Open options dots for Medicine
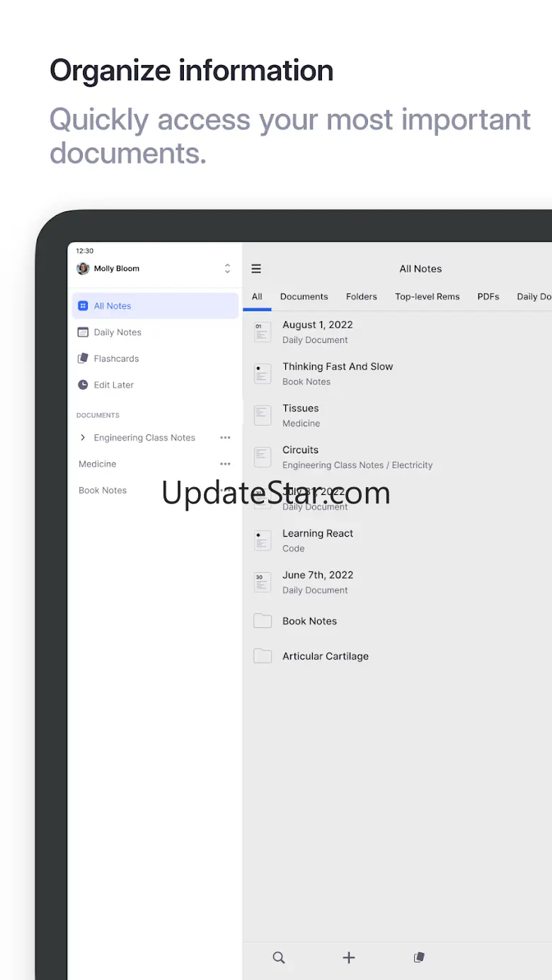Viewport: 552px width, 980px height. point(225,464)
